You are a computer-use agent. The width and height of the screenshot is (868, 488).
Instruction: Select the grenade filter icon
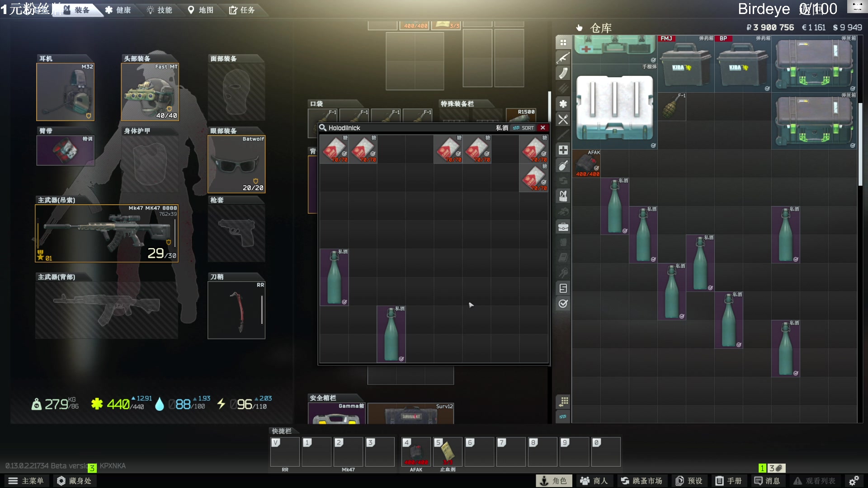point(563,165)
